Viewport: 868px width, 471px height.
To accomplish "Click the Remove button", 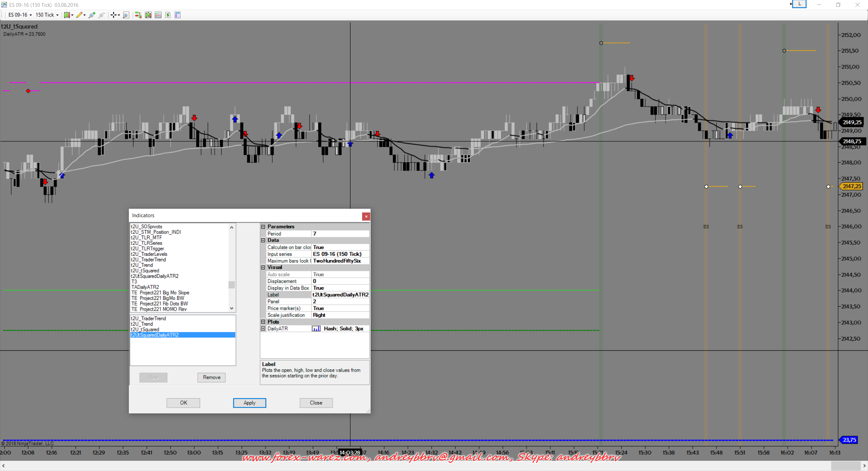I will [x=212, y=377].
